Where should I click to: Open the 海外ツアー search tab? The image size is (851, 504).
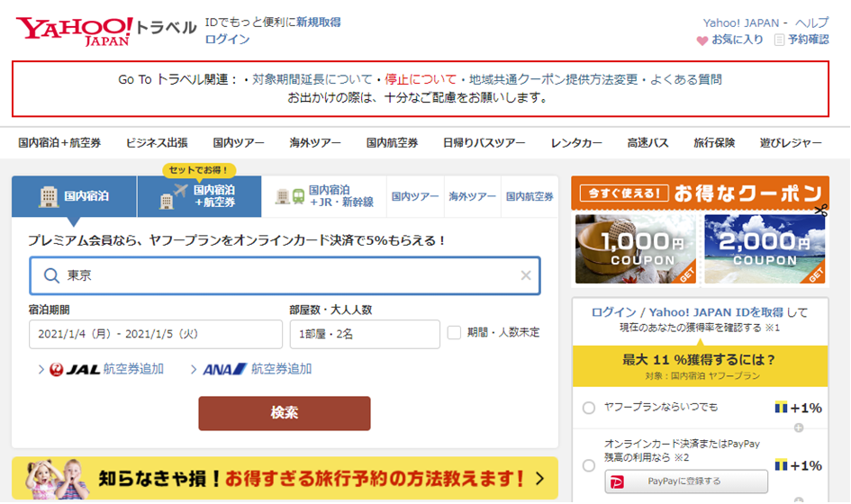click(472, 196)
